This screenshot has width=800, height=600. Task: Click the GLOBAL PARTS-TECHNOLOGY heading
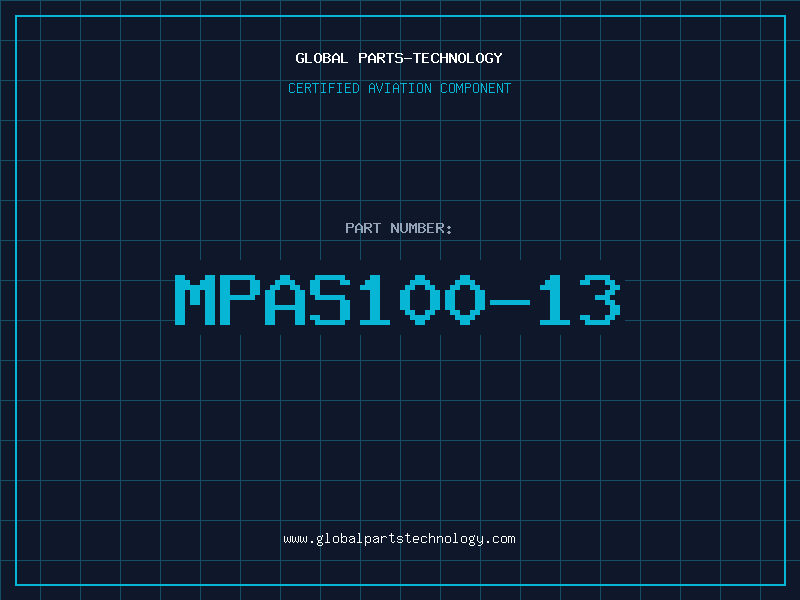point(399,58)
